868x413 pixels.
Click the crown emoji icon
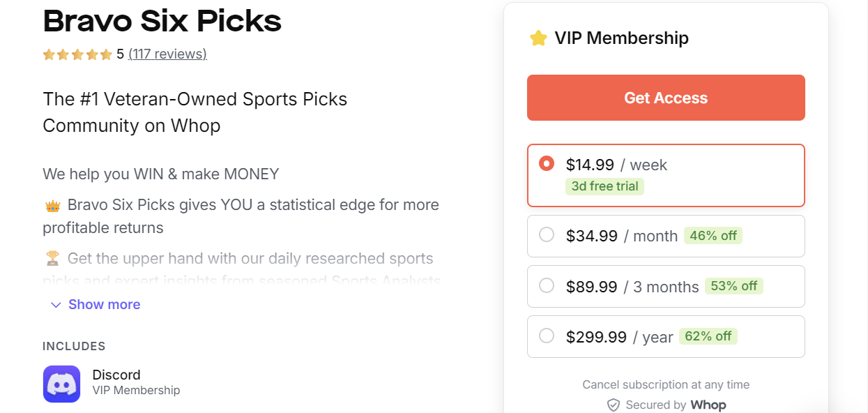(x=52, y=206)
